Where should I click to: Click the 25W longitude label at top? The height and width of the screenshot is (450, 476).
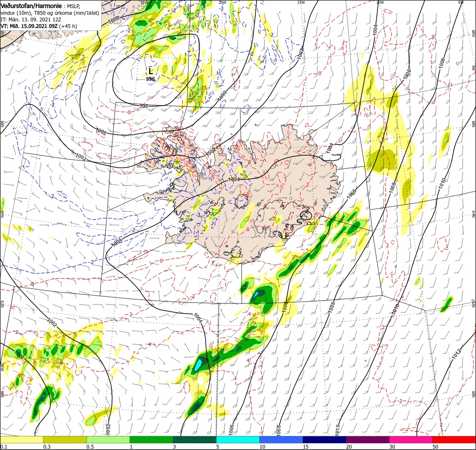pos(144,2)
